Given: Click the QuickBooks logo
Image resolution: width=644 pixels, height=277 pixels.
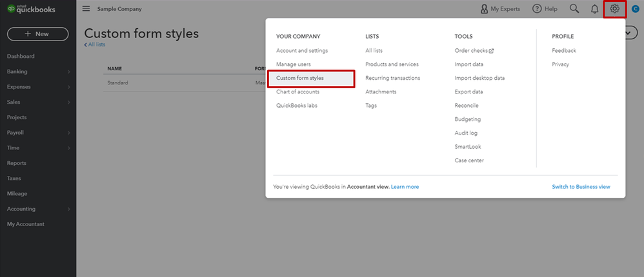Looking at the screenshot, I should [x=31, y=10].
